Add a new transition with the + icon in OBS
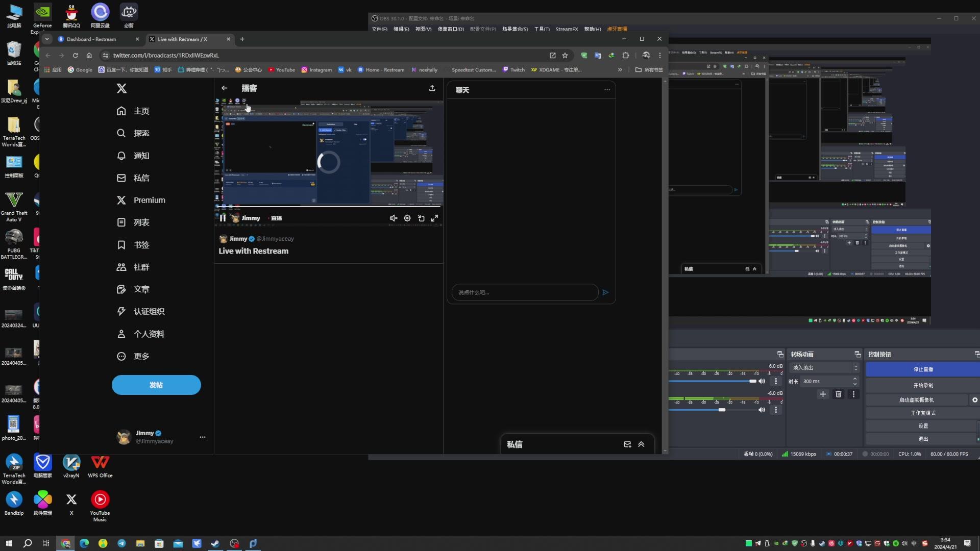 (x=823, y=394)
